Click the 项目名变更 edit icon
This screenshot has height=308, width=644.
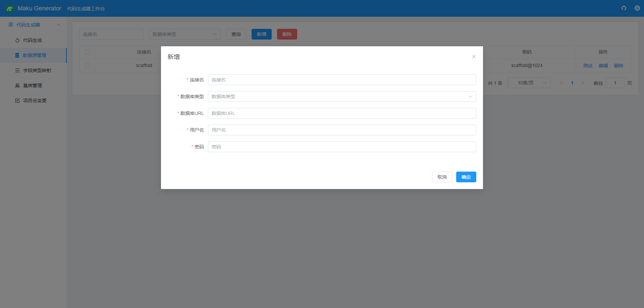pyautogui.click(x=17, y=101)
